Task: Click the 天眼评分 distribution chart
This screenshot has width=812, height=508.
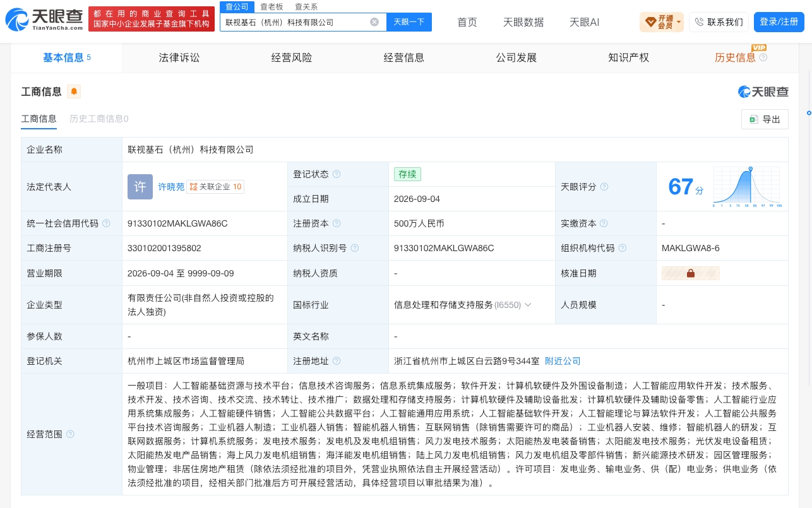Action: point(748,187)
